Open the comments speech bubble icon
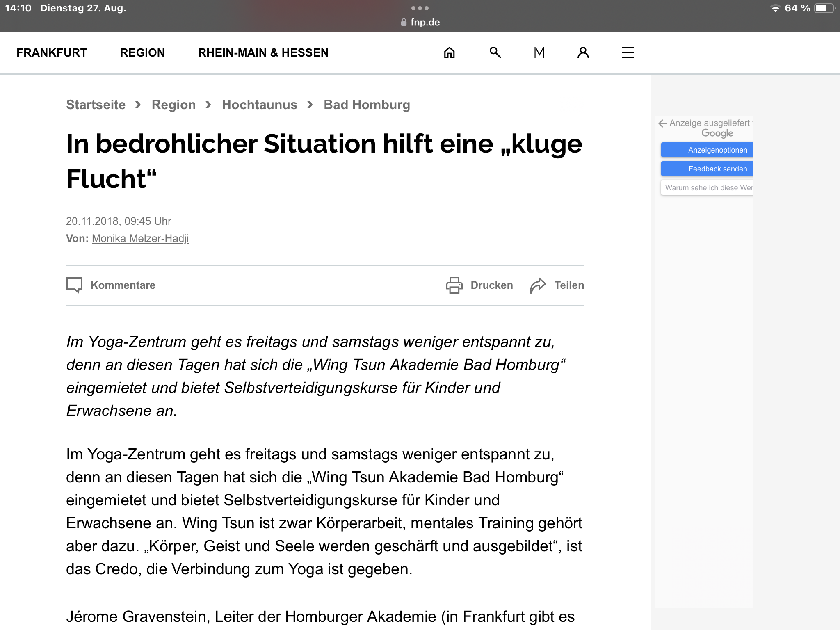The height and width of the screenshot is (630, 840). click(x=74, y=285)
